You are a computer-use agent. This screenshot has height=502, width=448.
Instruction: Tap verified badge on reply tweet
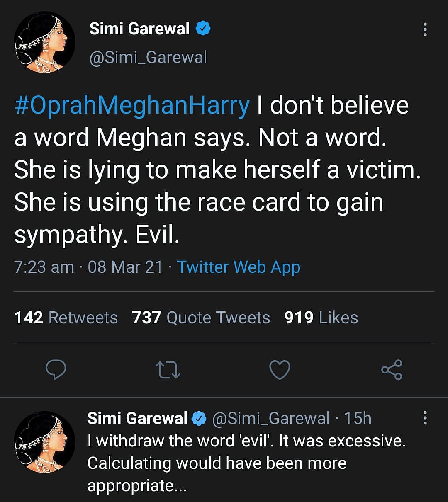coord(200,419)
